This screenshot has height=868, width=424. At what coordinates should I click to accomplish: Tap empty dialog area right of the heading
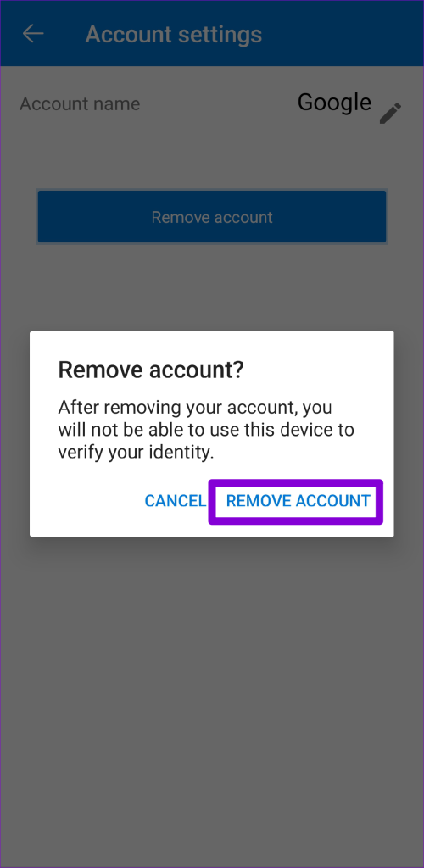[318, 370]
